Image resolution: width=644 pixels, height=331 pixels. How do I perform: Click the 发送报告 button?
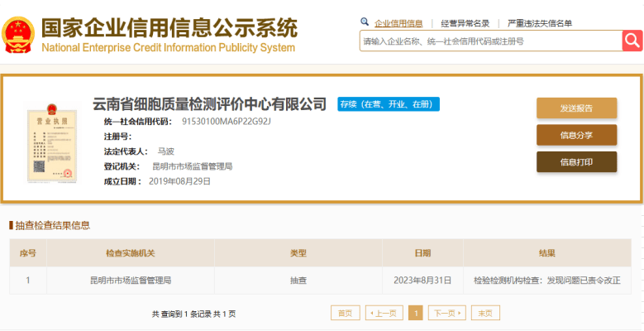577,108
